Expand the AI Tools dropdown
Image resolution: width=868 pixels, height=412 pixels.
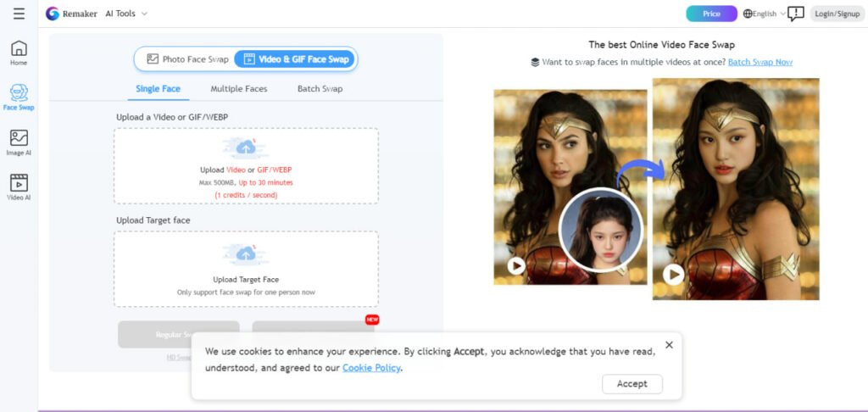coord(126,14)
